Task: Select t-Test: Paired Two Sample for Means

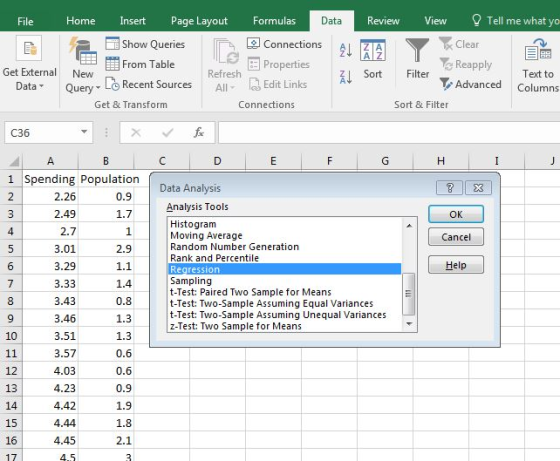Action: tap(285, 292)
